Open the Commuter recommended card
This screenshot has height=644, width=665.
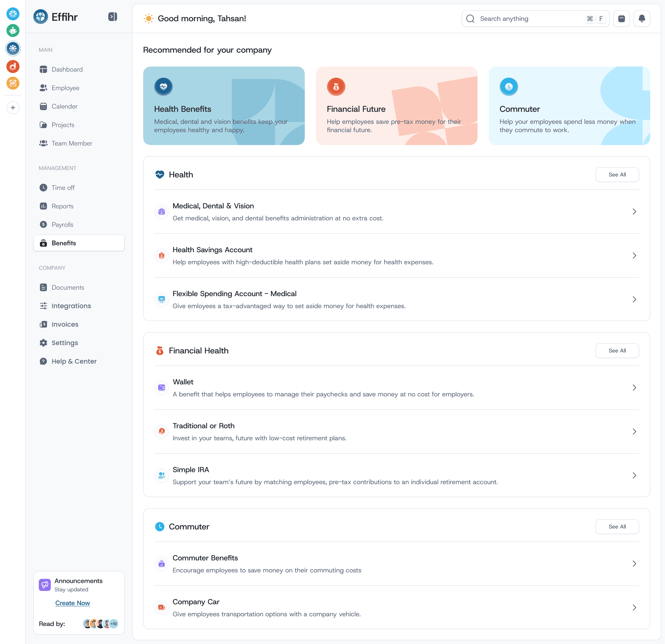coord(569,106)
